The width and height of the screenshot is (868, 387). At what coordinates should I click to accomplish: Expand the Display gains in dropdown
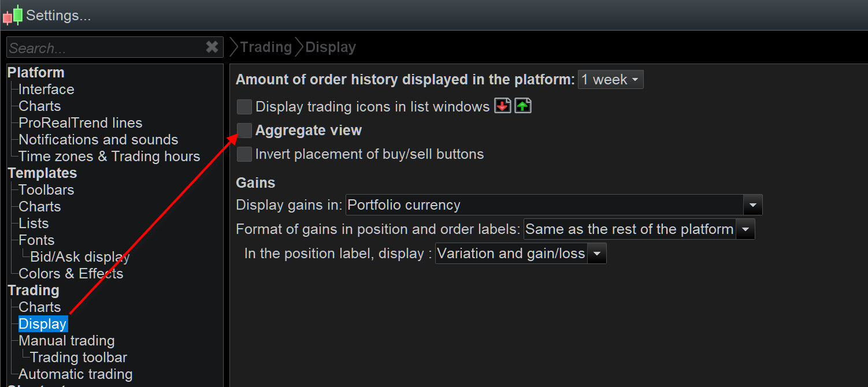click(753, 205)
